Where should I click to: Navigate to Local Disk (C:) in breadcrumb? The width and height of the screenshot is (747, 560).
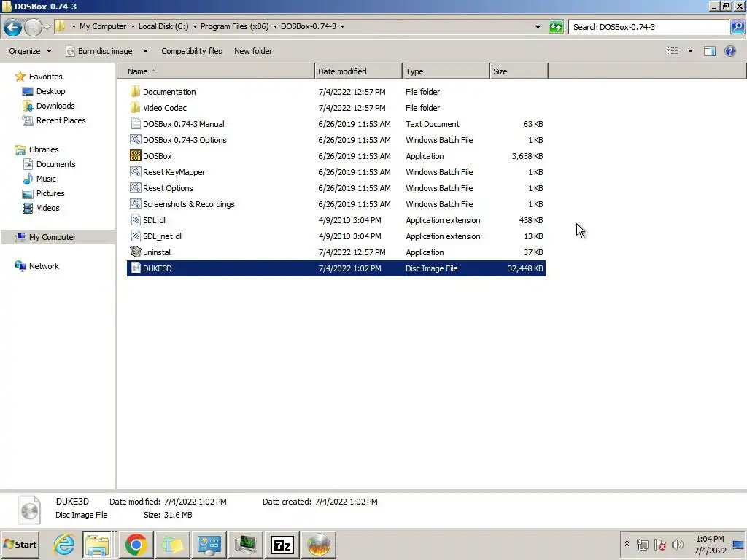click(x=163, y=26)
